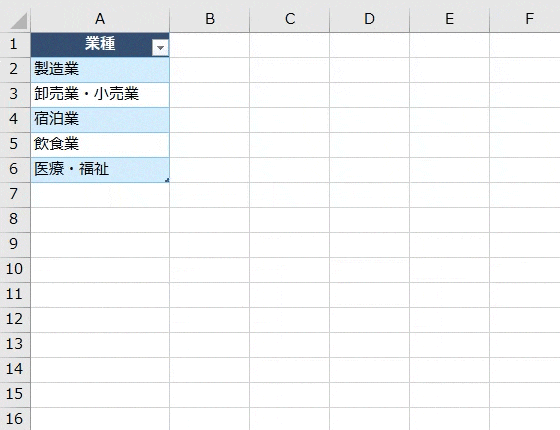Click empty cell A7 below the table
This screenshot has height=430, width=560.
[100, 195]
